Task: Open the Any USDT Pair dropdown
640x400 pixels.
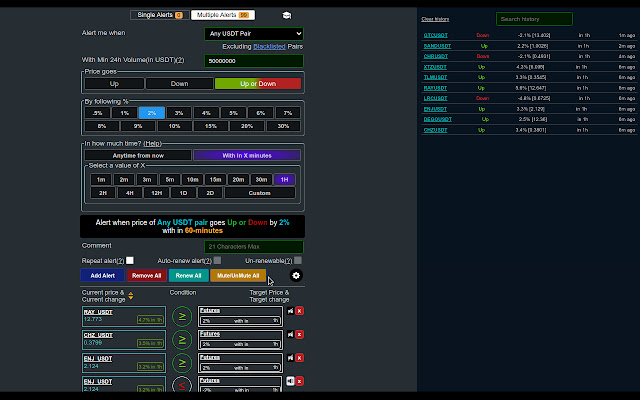Action: [x=254, y=34]
